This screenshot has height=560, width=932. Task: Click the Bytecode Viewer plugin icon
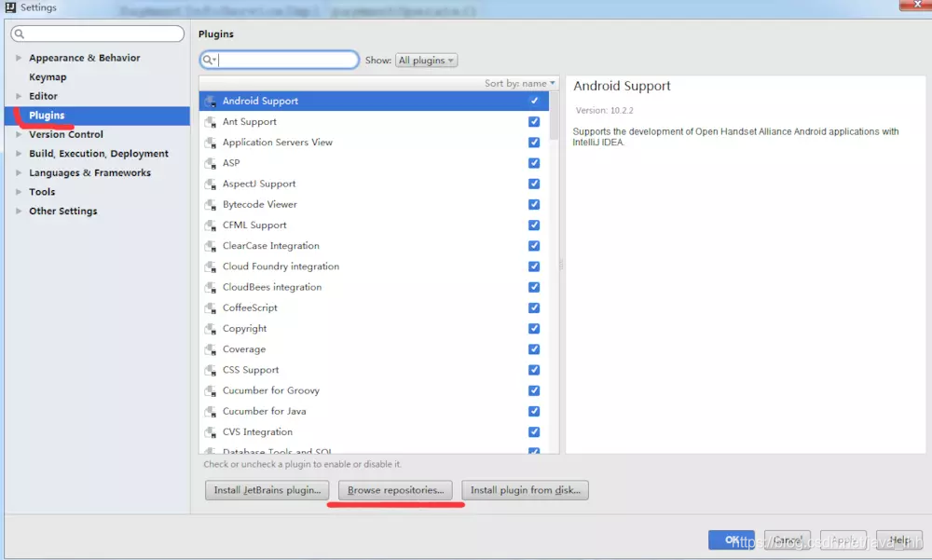(x=210, y=205)
